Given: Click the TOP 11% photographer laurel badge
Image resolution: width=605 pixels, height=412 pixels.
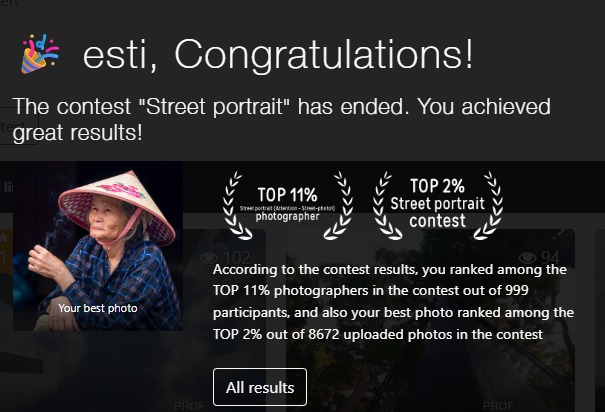Looking at the screenshot, I should (287, 203).
